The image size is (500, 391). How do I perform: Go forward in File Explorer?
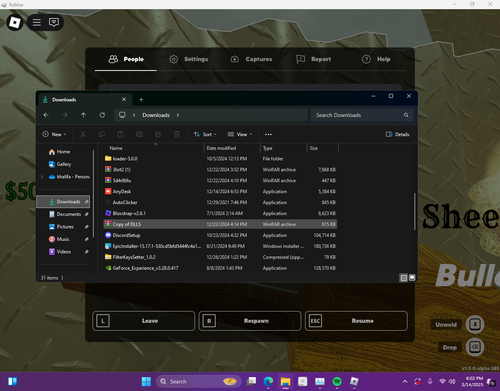(x=65, y=115)
